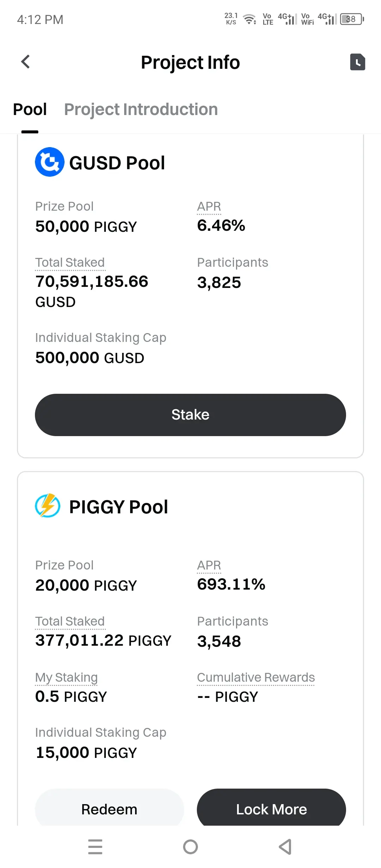Tap PIGGY Pool Total Staked label
The width and height of the screenshot is (381, 868).
pyautogui.click(x=70, y=621)
